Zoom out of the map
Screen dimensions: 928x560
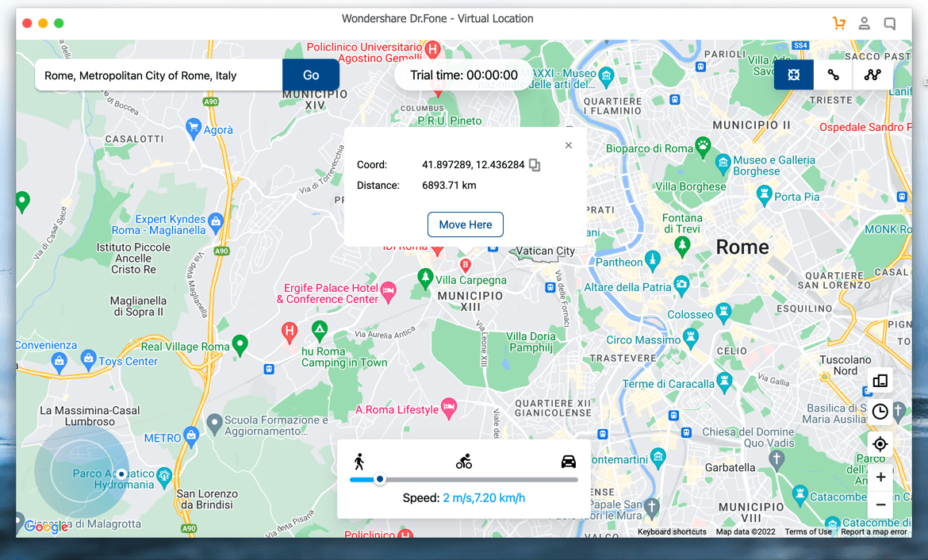(x=880, y=504)
